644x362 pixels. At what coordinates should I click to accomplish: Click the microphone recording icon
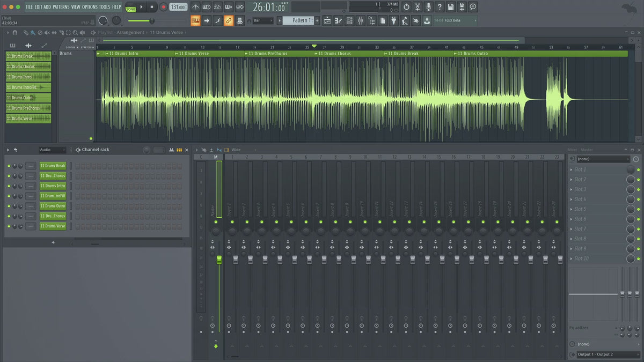[428, 7]
